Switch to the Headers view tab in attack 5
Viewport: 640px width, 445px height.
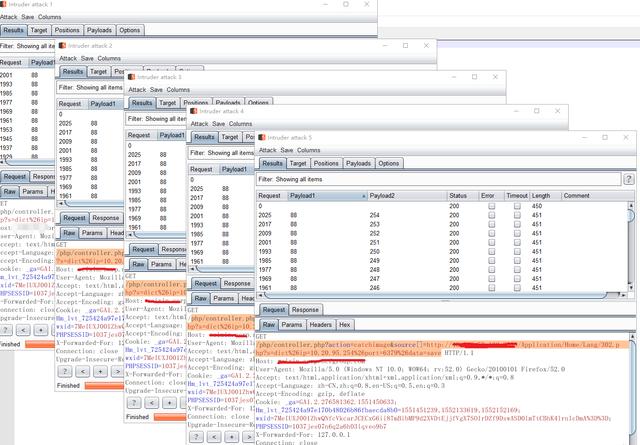(320, 325)
